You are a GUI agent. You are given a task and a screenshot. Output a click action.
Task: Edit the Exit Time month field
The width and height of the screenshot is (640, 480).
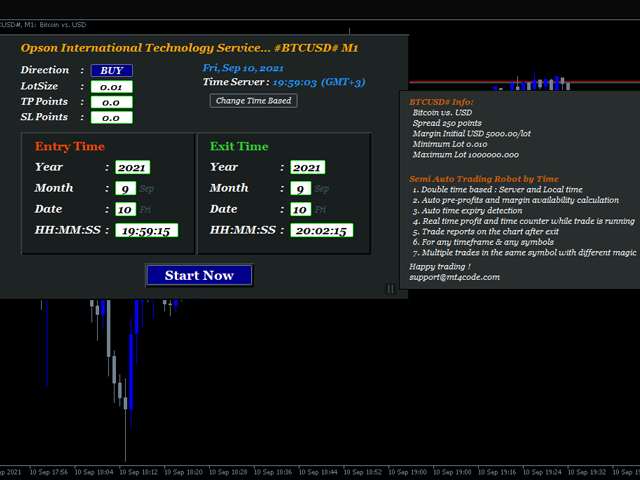[x=300, y=188]
